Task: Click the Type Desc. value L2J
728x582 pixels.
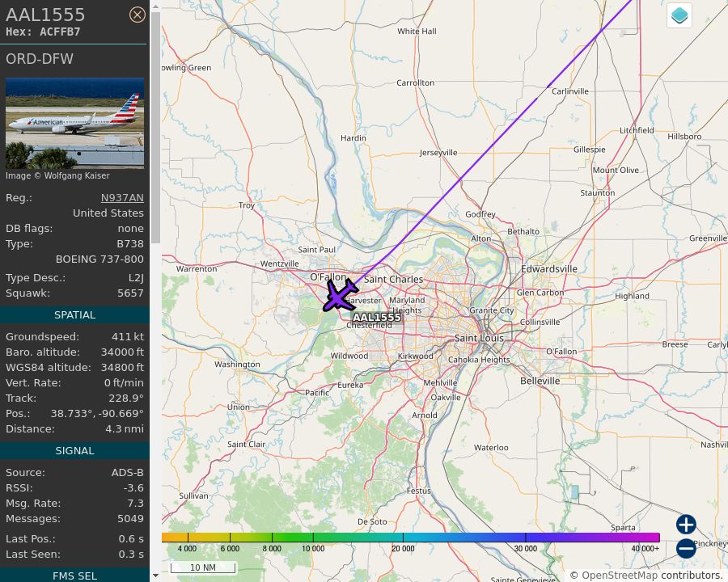Action: [x=136, y=278]
